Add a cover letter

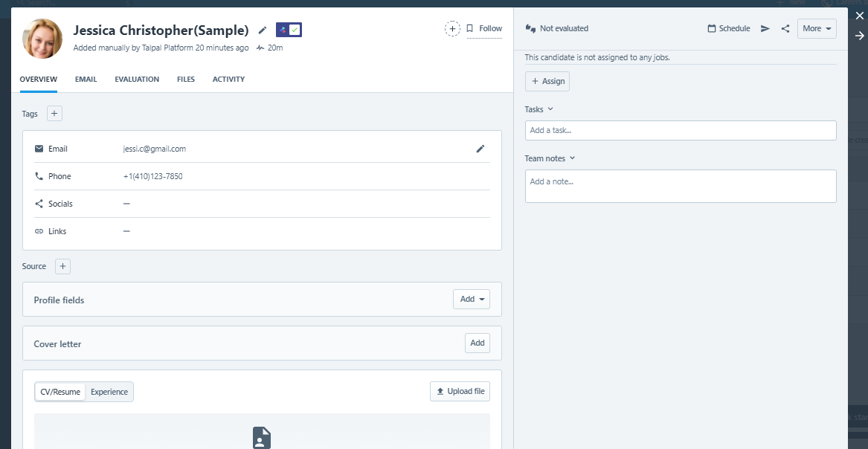tap(478, 343)
